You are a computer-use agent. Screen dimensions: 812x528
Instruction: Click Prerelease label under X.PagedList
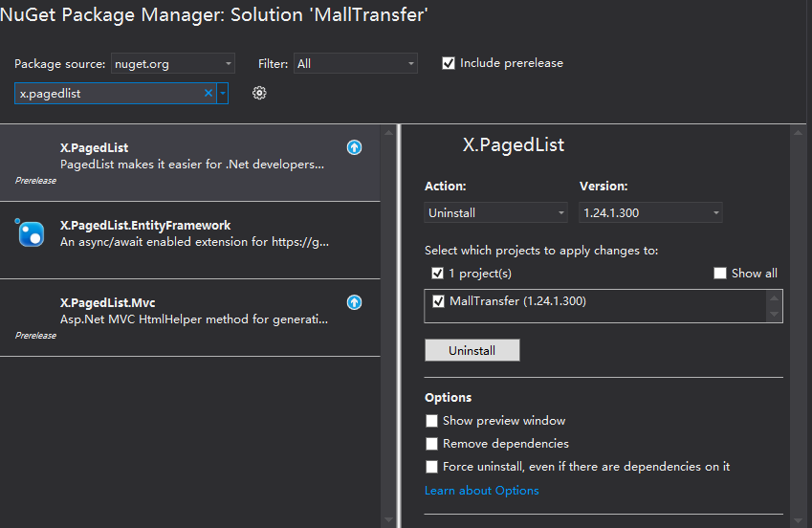pos(35,181)
